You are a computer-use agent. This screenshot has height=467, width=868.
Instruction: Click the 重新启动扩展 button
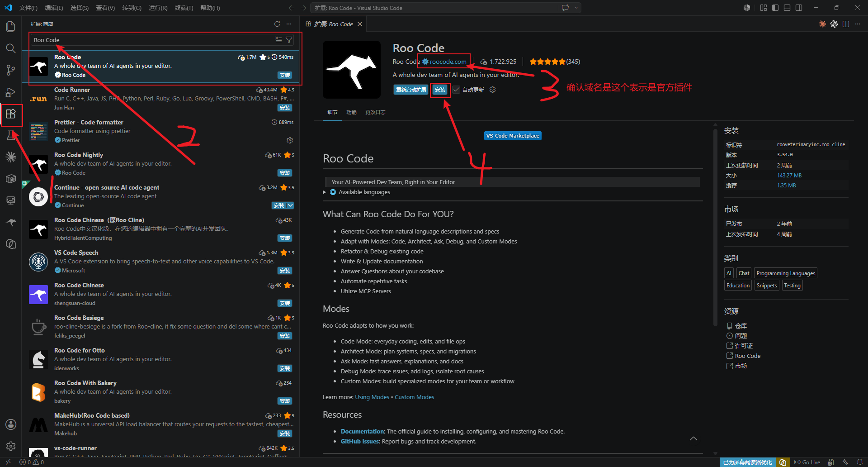tap(411, 90)
